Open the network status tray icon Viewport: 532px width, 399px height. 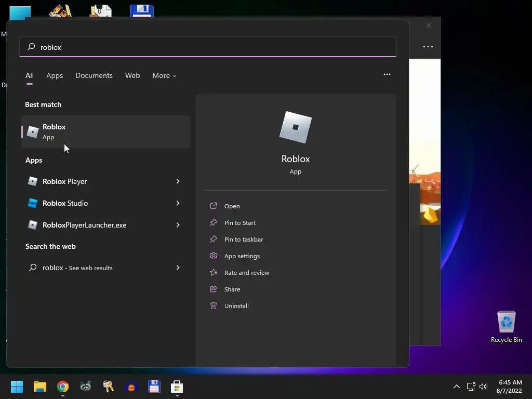point(471,387)
